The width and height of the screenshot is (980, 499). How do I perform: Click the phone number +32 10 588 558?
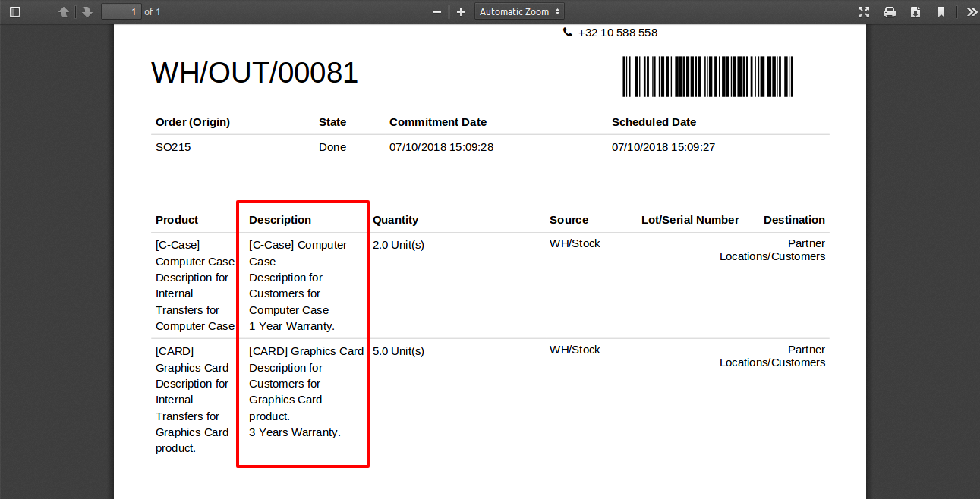pos(617,33)
